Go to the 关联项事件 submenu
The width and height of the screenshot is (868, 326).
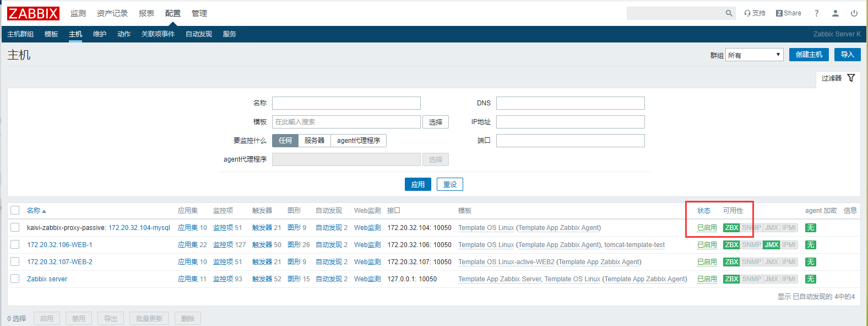pos(158,34)
